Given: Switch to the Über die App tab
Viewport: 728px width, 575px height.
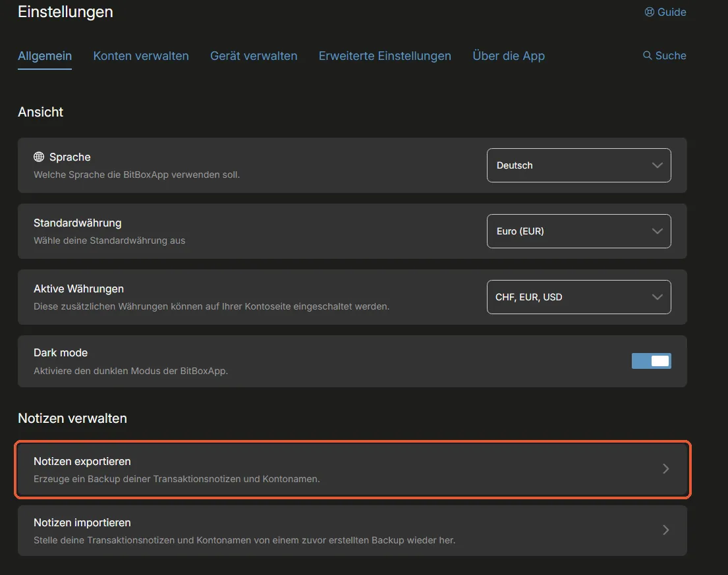Looking at the screenshot, I should tap(509, 56).
